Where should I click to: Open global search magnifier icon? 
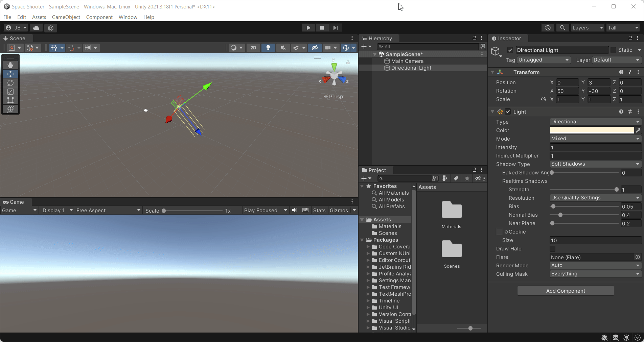tap(562, 28)
